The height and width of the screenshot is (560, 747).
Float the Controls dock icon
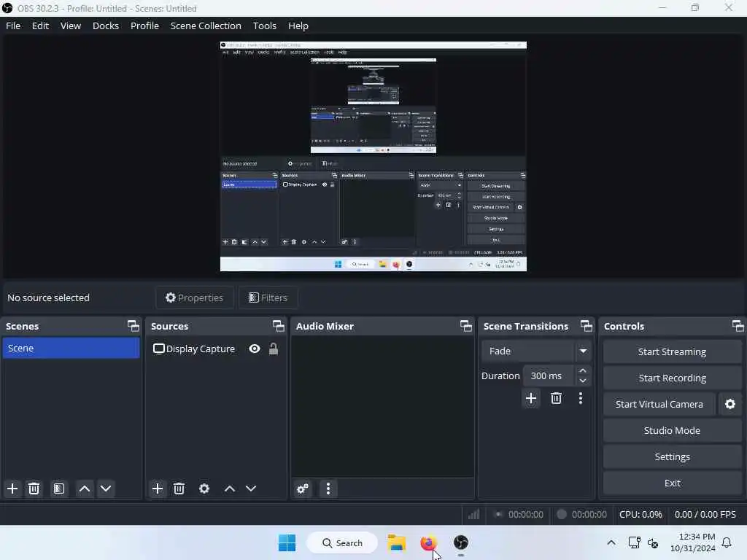(738, 326)
